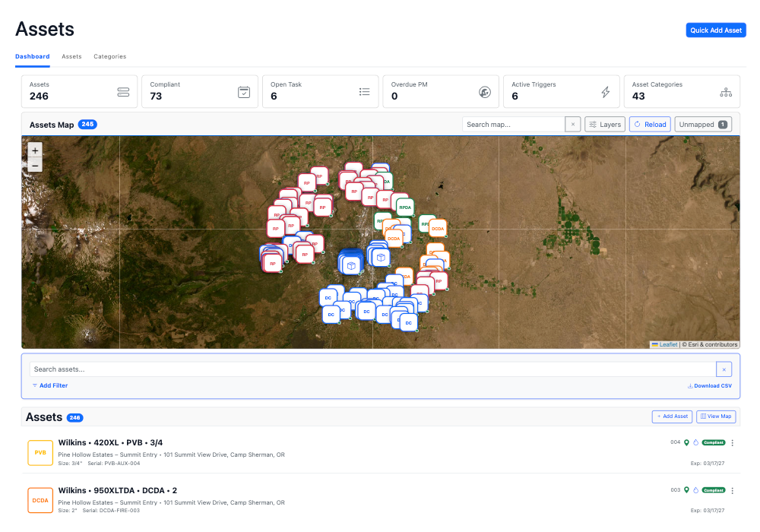Click the calendar-check icon on Compliant card

coord(244,91)
